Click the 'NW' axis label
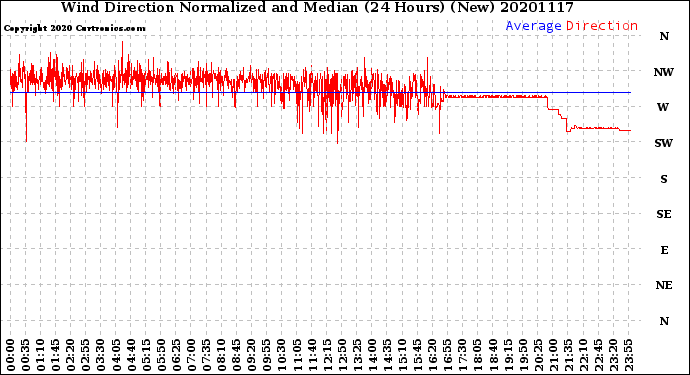This screenshot has height=375, width=690. pos(664,72)
